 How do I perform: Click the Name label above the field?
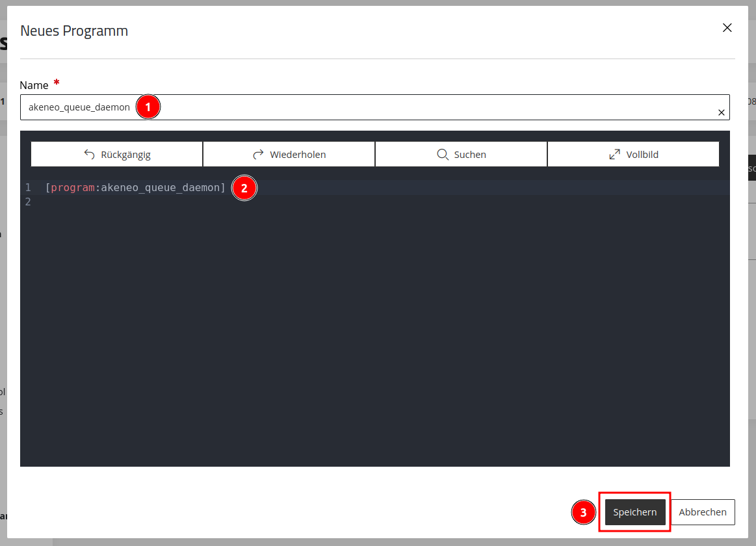pos(34,85)
